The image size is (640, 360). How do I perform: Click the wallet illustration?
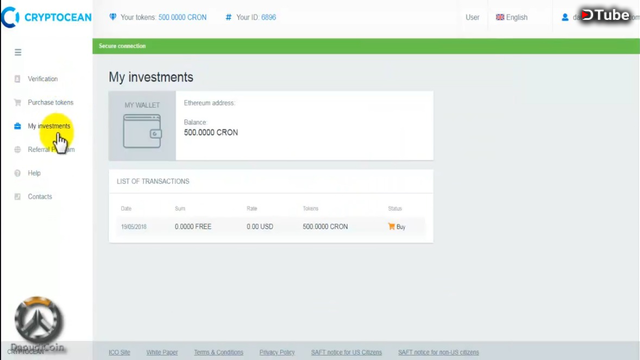[x=142, y=131]
